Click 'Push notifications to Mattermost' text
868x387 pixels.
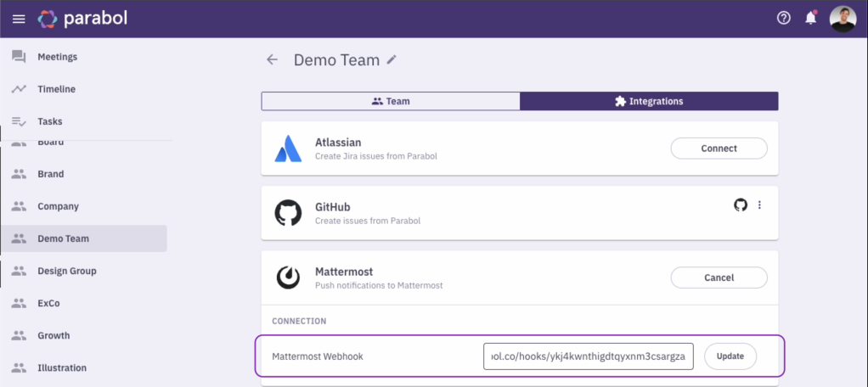tap(379, 286)
